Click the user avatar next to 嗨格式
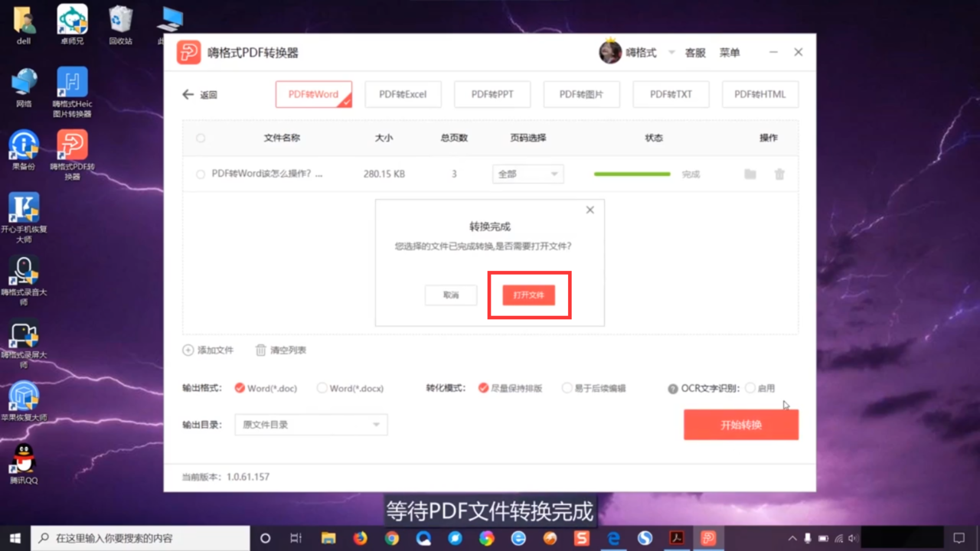Viewport: 980px width, 551px height. [609, 52]
